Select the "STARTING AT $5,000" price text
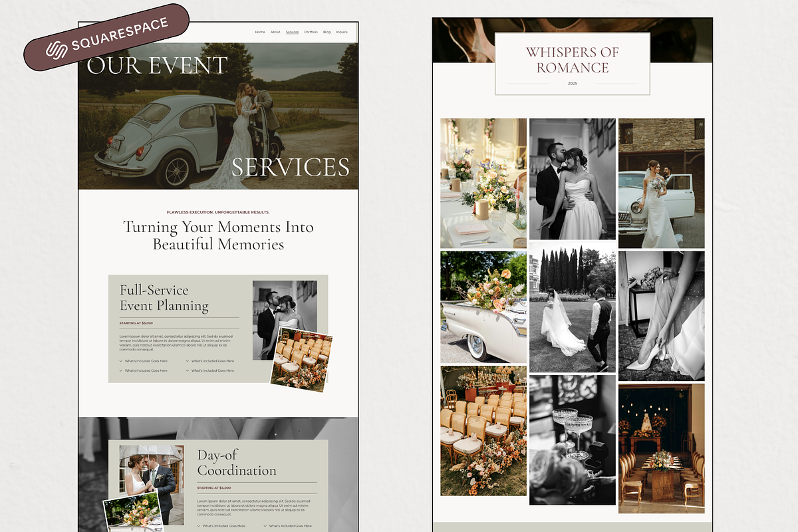Screen dimensions: 798x532 136,323
